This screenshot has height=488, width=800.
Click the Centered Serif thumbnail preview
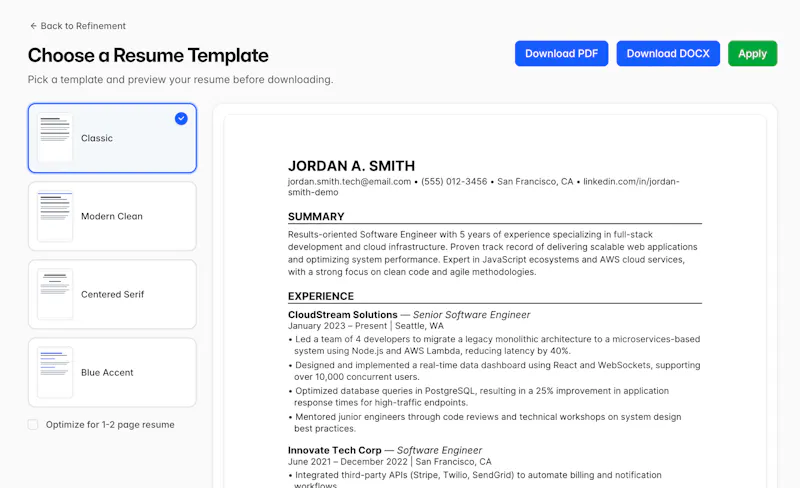click(x=55, y=294)
